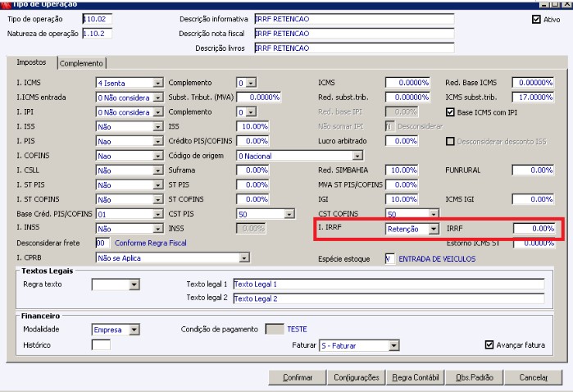Click the Descrição nota fiscal field
Screen dimensions: 573x392
click(354, 34)
